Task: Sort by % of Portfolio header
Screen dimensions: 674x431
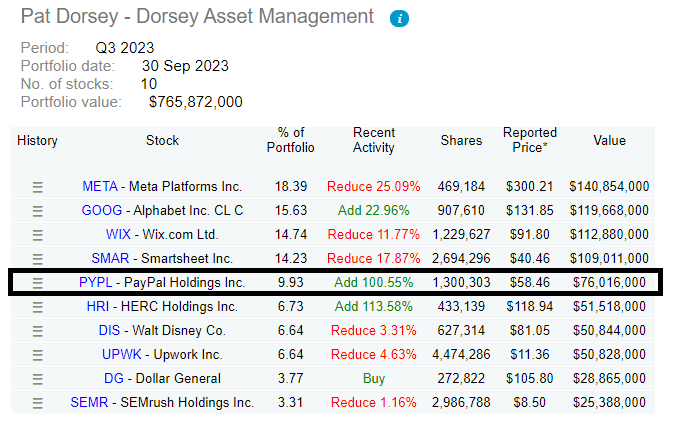Action: (x=290, y=140)
